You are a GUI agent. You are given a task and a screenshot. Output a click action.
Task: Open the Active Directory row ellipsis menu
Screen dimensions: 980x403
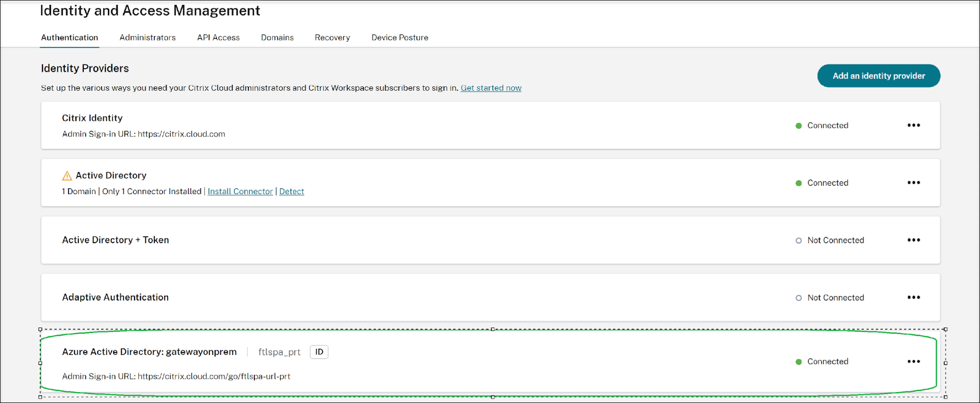tap(913, 183)
